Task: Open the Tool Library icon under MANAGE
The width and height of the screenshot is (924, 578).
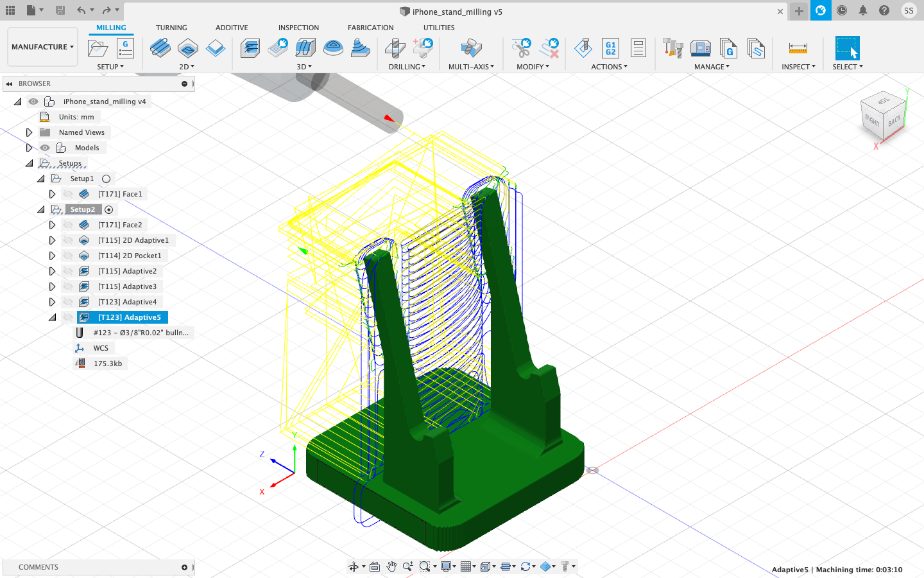Action: [x=672, y=48]
